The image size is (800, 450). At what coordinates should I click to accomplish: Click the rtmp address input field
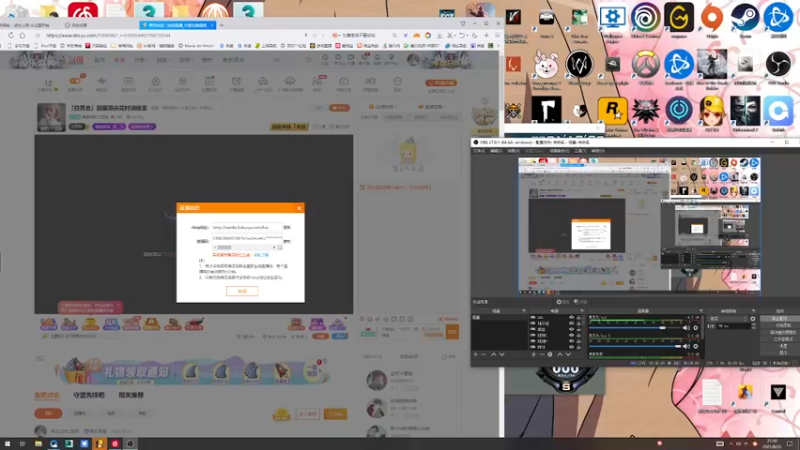point(246,228)
